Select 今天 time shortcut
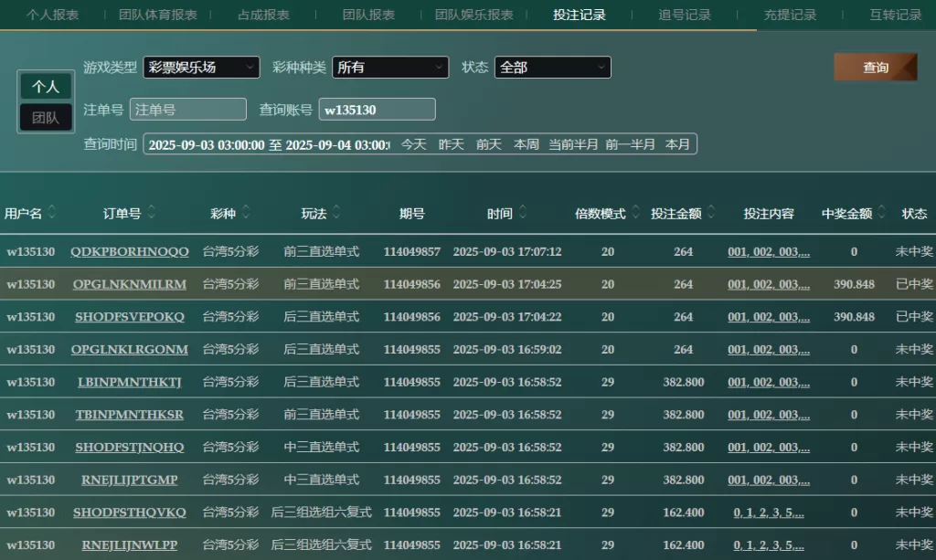This screenshot has width=936, height=560. pyautogui.click(x=414, y=144)
